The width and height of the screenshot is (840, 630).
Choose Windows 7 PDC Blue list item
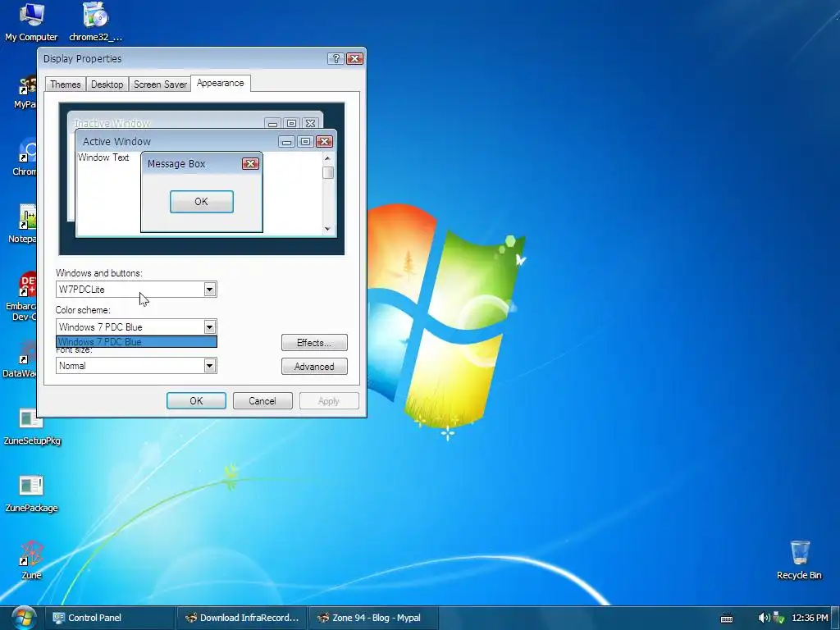(x=137, y=342)
